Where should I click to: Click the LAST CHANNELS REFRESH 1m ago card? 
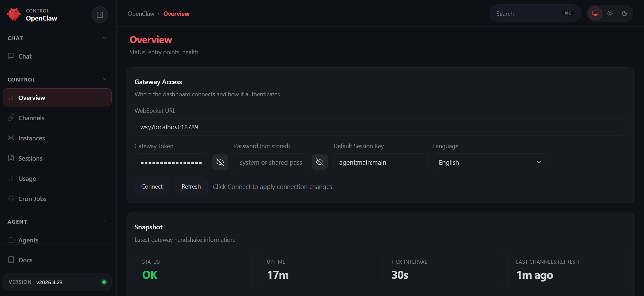coord(567,269)
